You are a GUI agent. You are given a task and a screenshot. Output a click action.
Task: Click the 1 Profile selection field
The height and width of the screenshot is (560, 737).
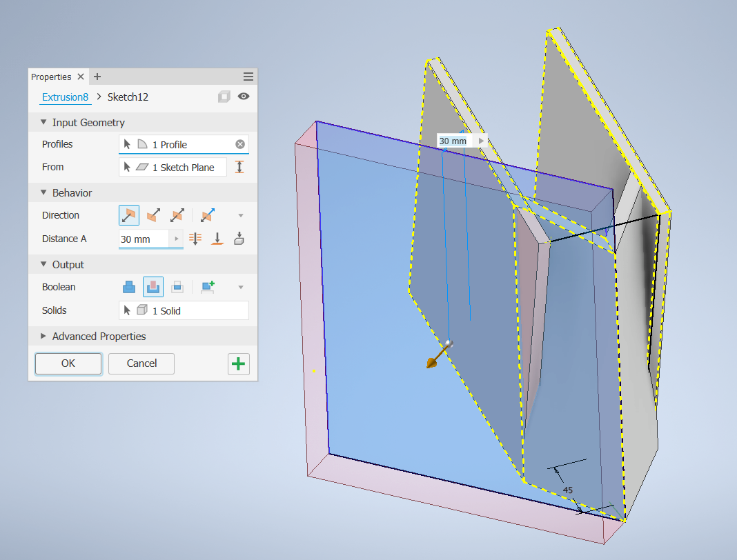coord(184,144)
